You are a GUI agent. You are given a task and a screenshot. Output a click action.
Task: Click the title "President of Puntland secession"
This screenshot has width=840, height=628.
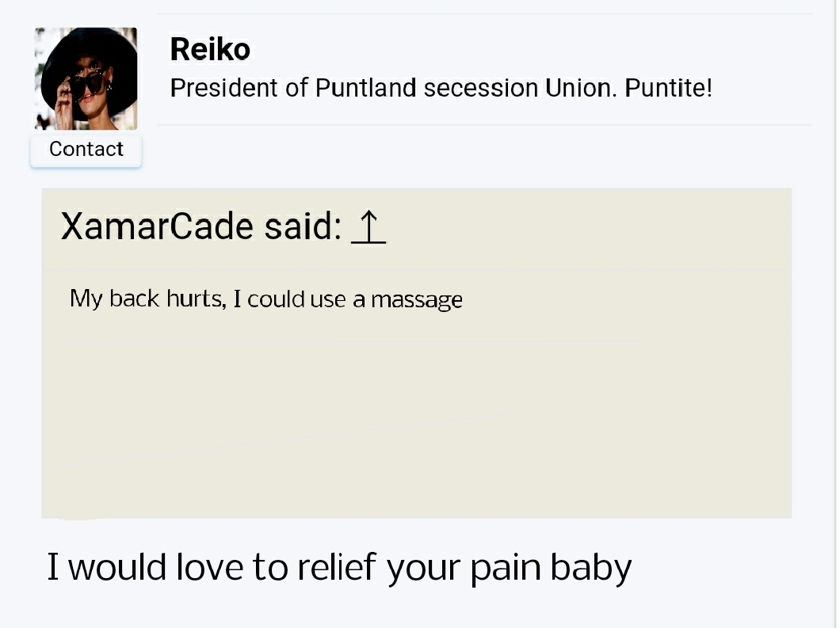coord(354,88)
